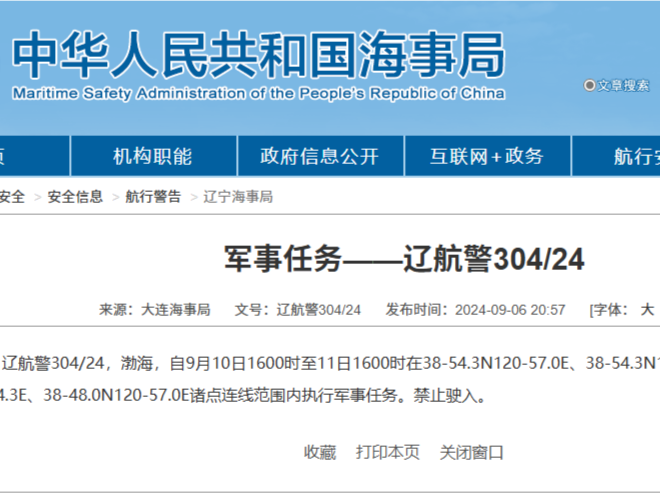Open the 机构职能 menu
Image resolution: width=660 pixels, height=496 pixels.
point(153,156)
